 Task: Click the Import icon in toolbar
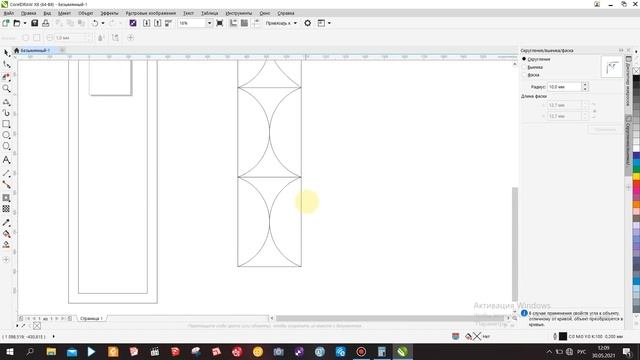click(x=147, y=23)
